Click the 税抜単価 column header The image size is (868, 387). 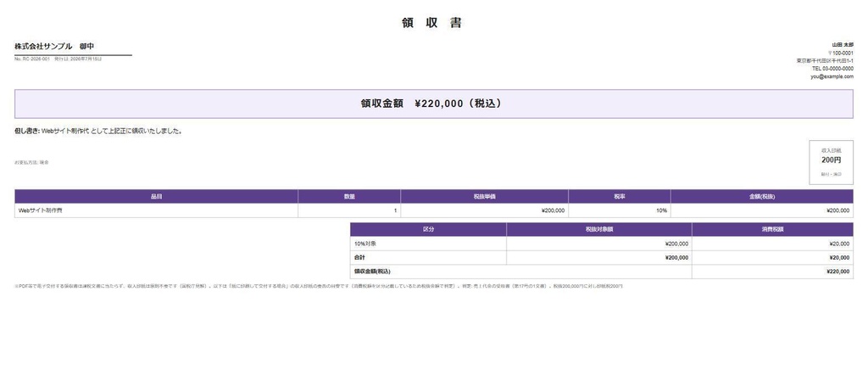tap(484, 197)
